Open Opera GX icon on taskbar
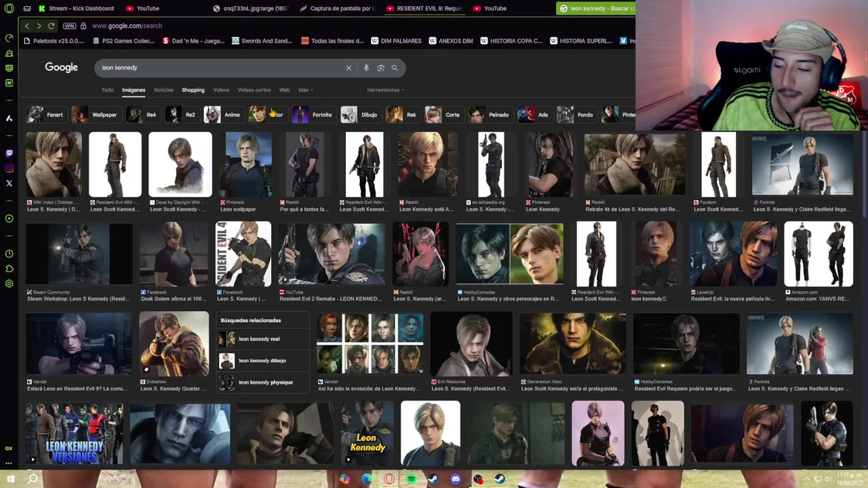868x488 pixels. tap(389, 479)
